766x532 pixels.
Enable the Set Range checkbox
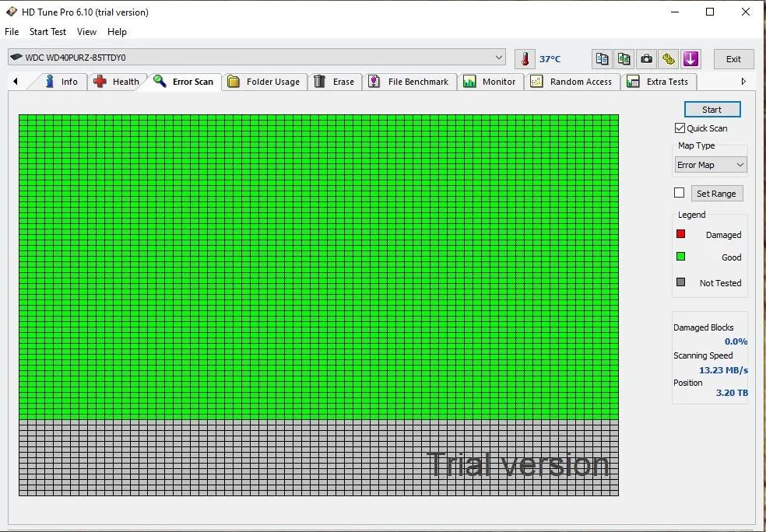pos(679,193)
